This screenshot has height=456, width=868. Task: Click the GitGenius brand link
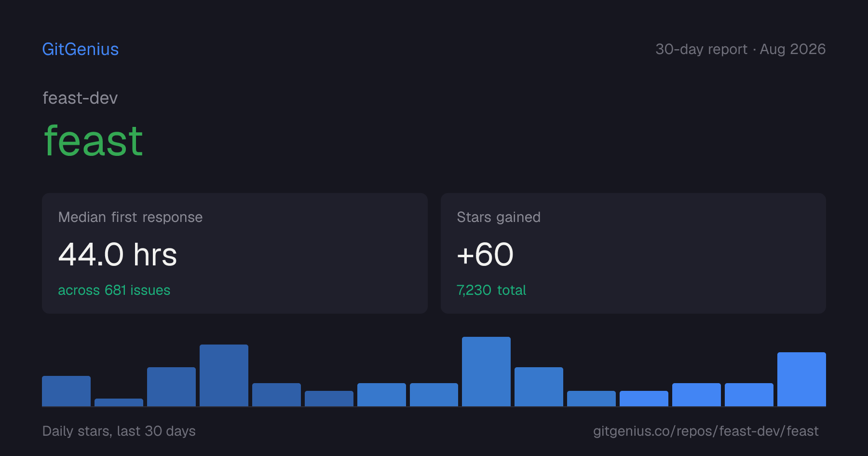tap(81, 49)
